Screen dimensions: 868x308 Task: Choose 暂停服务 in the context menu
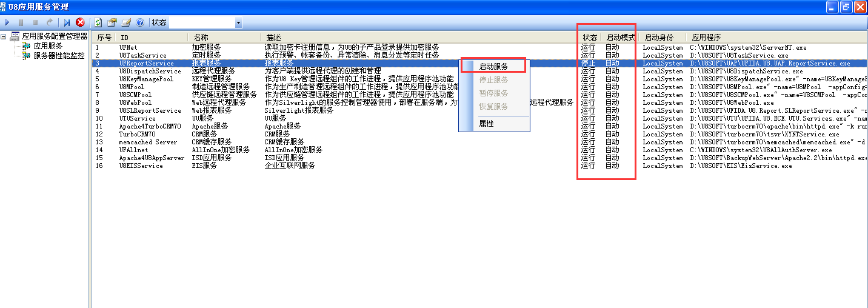[493, 93]
